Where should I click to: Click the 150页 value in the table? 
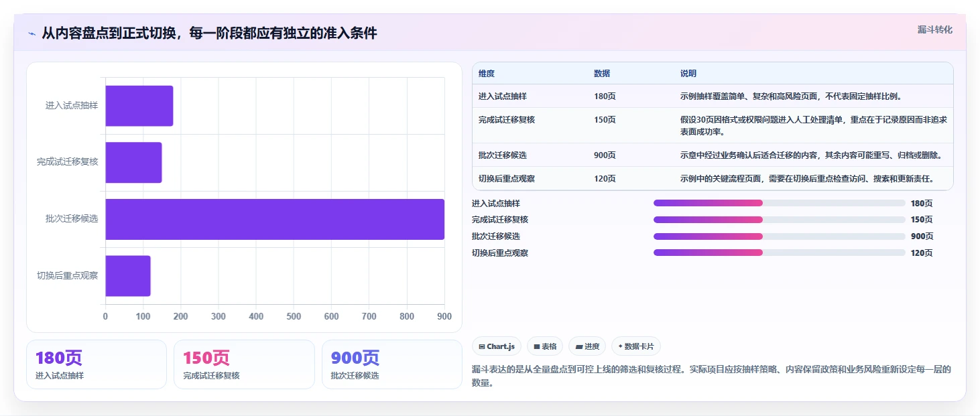(605, 120)
